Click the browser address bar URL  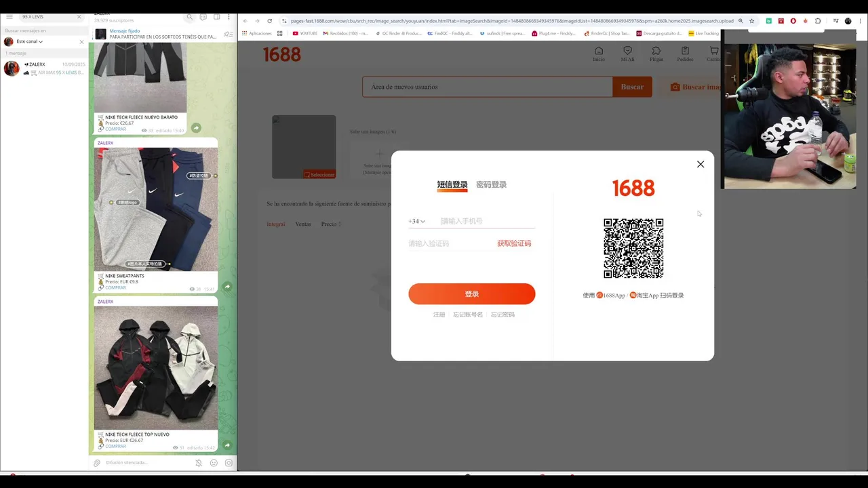pos(511,21)
